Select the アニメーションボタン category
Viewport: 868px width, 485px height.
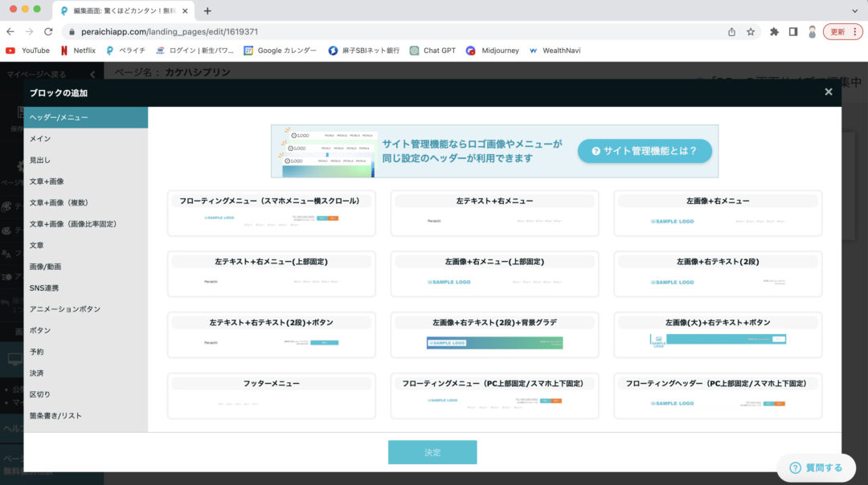[86, 309]
